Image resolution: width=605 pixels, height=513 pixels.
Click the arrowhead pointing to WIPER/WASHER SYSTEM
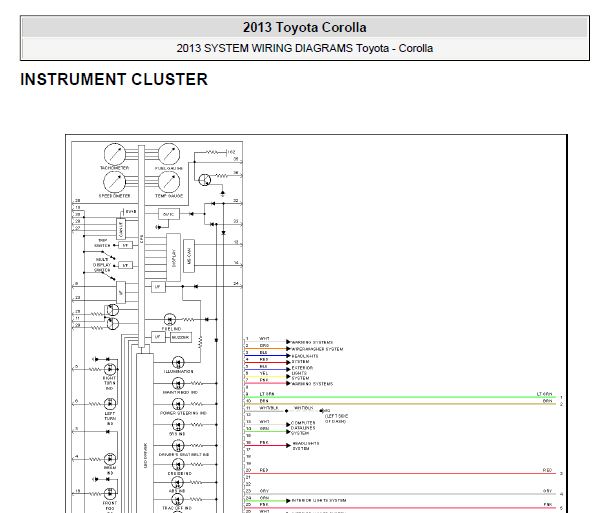coord(288,349)
